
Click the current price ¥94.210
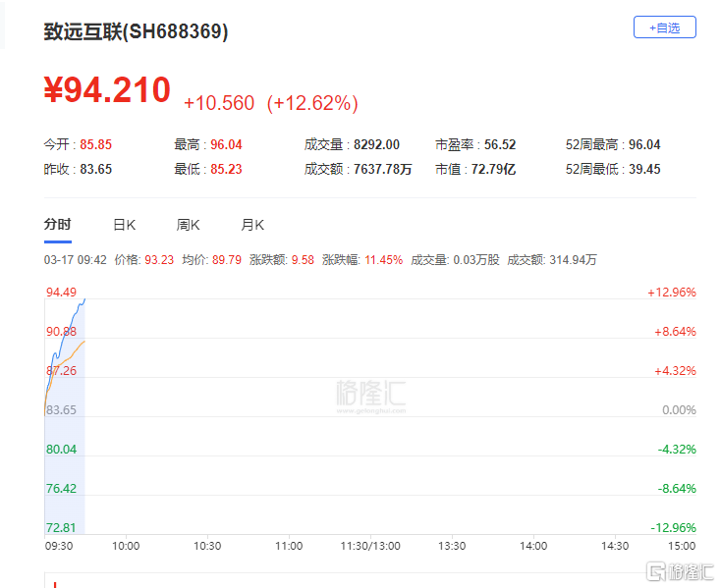[x=107, y=89]
